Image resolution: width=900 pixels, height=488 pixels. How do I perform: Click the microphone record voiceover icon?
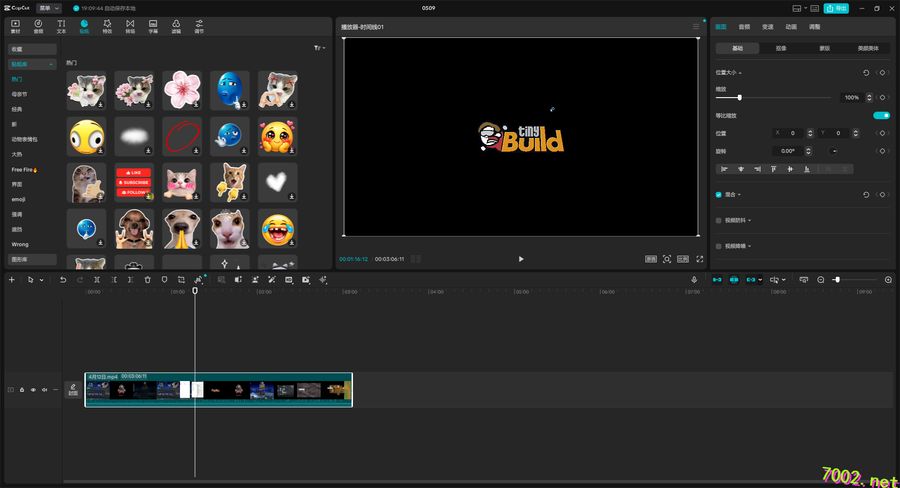(x=694, y=280)
